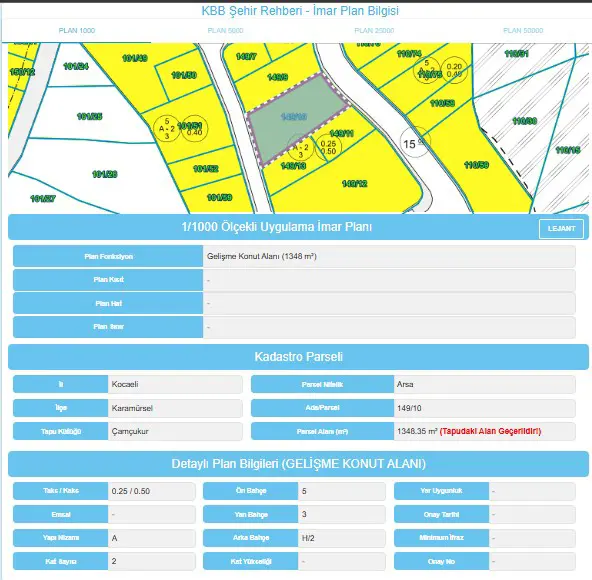
Task: Click parcel 101/49 on the map
Action: tap(135, 58)
